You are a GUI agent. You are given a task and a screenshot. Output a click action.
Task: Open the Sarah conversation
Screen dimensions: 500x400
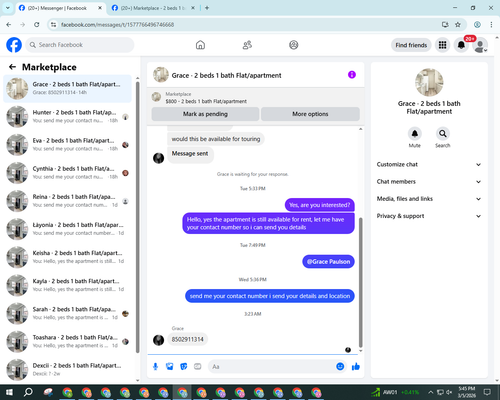point(67,313)
